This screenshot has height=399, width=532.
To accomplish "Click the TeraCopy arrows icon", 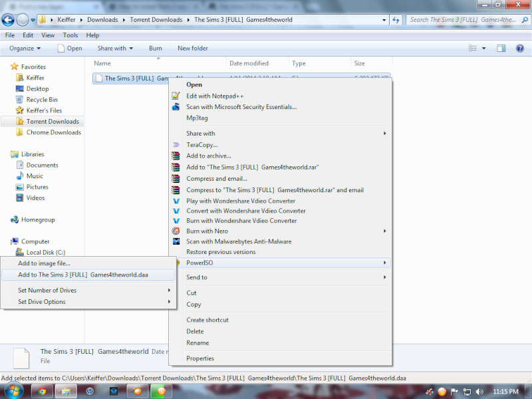I will (x=176, y=145).
